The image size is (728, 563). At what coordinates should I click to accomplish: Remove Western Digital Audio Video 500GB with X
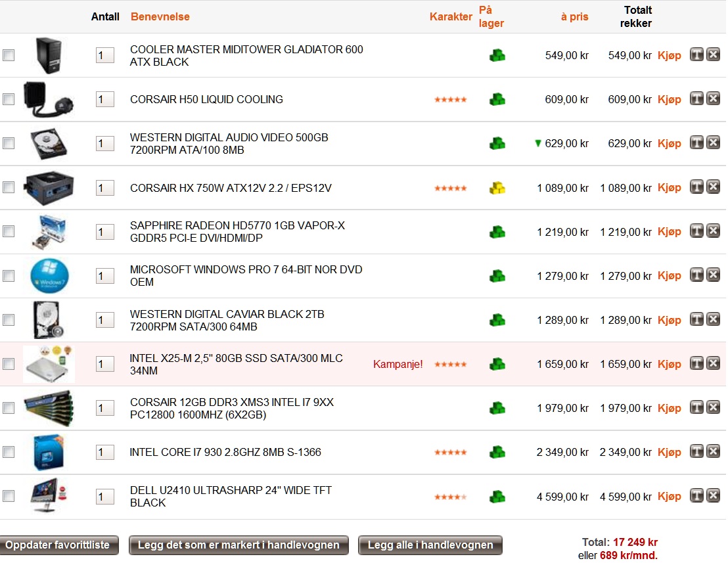tap(713, 143)
